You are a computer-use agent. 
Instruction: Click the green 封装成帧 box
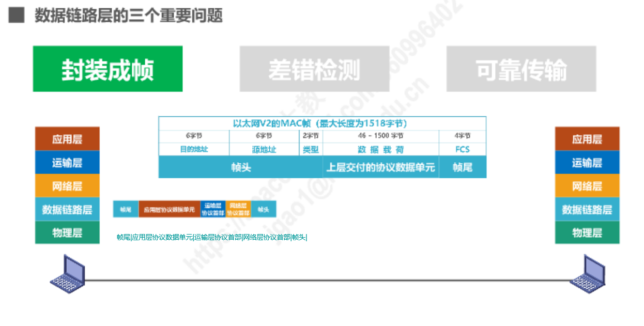[108, 69]
